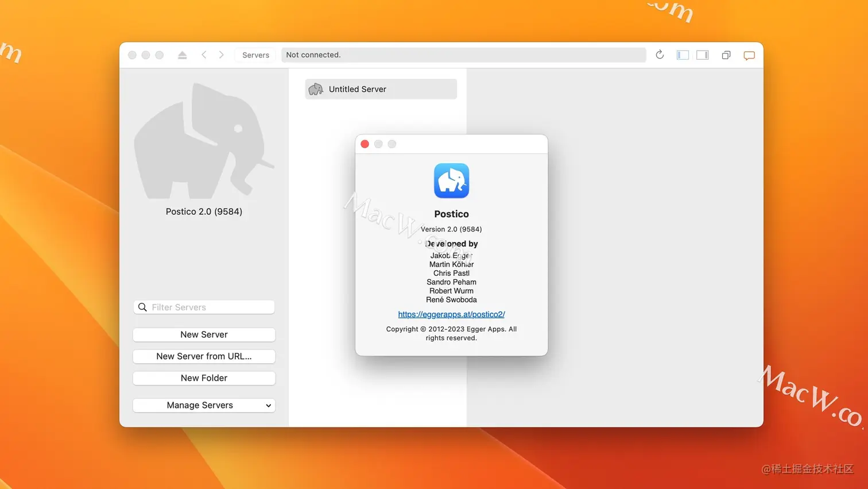Toggle the left sidebar panel icon
The image size is (868, 489).
tap(683, 55)
